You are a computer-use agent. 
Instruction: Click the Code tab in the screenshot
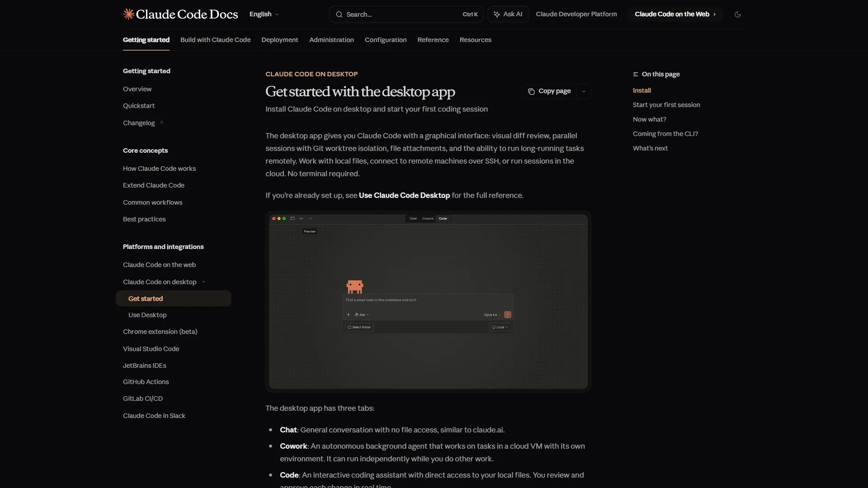(x=443, y=219)
